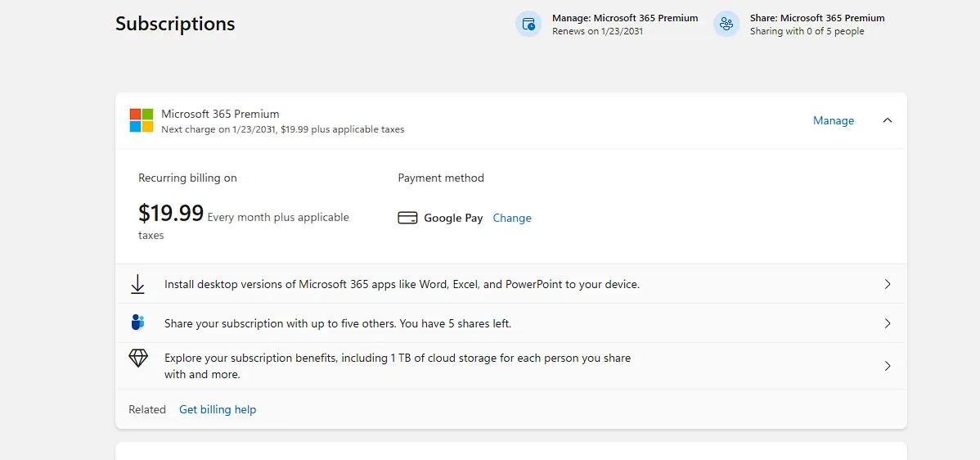Click Sharing with 0 of 5 people text

click(807, 31)
